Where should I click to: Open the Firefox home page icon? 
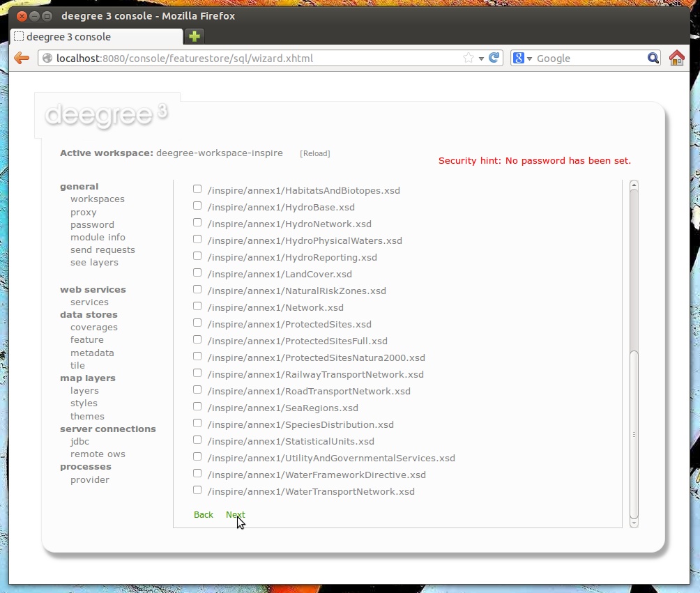[x=676, y=58]
